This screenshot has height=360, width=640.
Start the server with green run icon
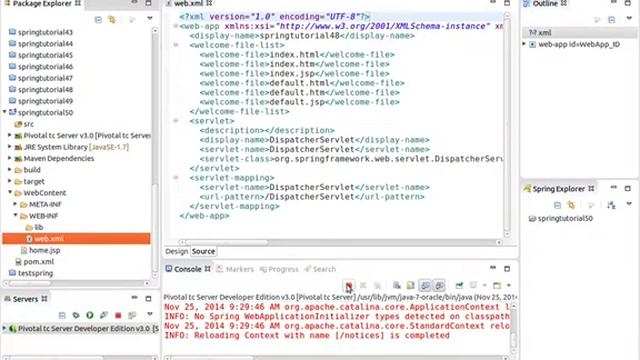point(90,315)
